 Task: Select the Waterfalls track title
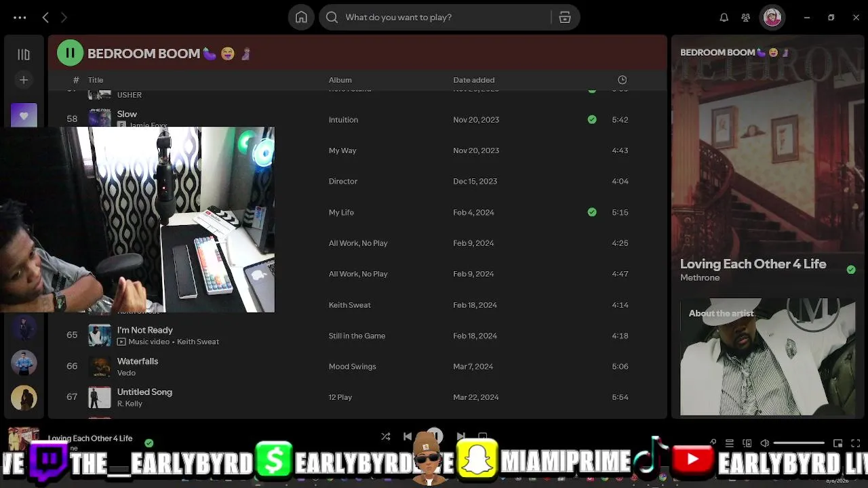coord(138,361)
